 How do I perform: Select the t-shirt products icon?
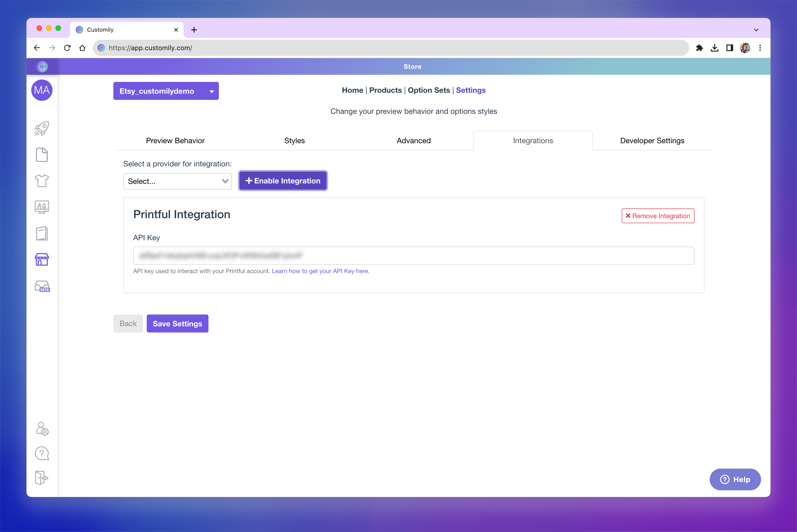click(x=42, y=181)
